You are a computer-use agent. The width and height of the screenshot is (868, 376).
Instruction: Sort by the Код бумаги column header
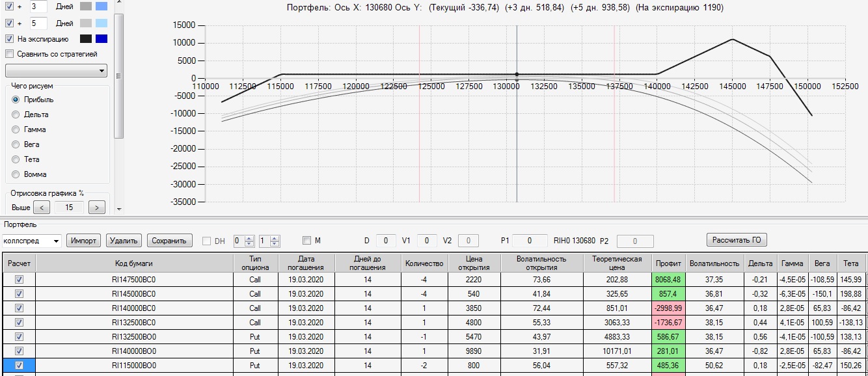(134, 263)
